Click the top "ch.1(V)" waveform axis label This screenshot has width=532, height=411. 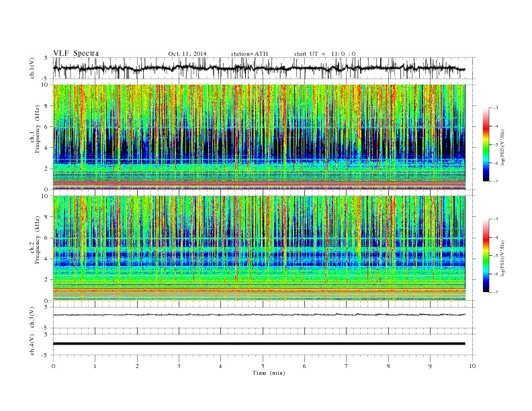[x=32, y=68]
